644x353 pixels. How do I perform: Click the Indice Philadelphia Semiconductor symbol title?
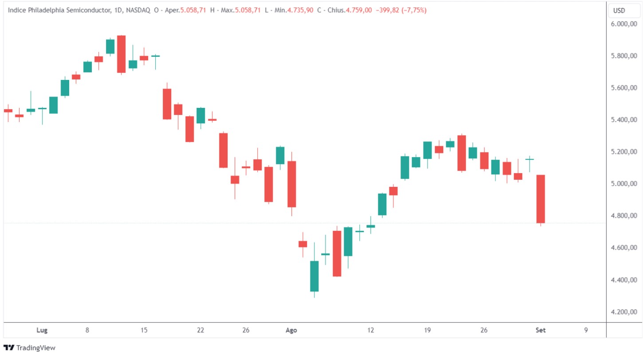point(58,10)
